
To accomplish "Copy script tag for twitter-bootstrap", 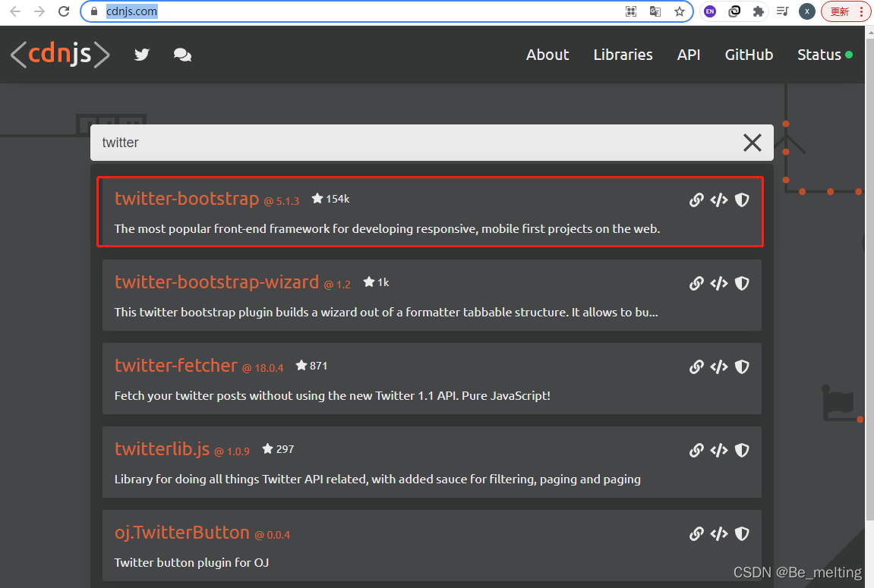I will pos(719,200).
